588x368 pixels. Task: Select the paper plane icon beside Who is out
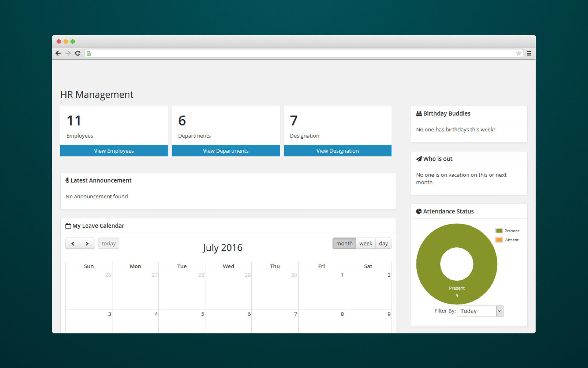(419, 158)
